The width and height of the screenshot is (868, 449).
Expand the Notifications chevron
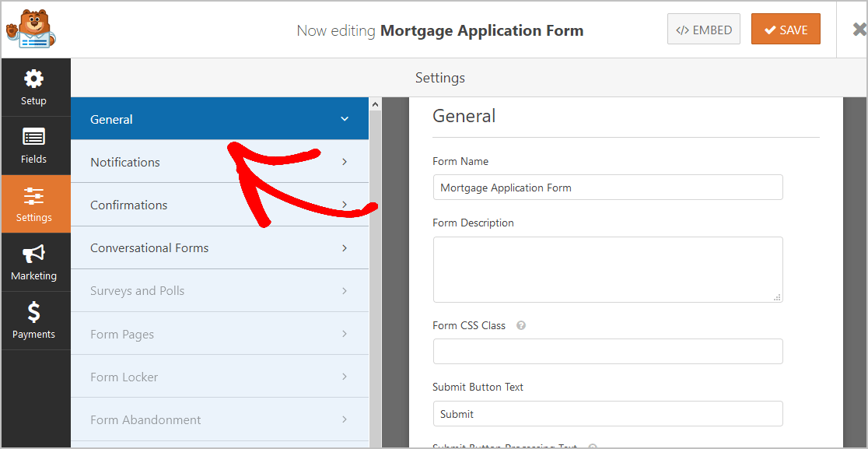click(x=345, y=162)
